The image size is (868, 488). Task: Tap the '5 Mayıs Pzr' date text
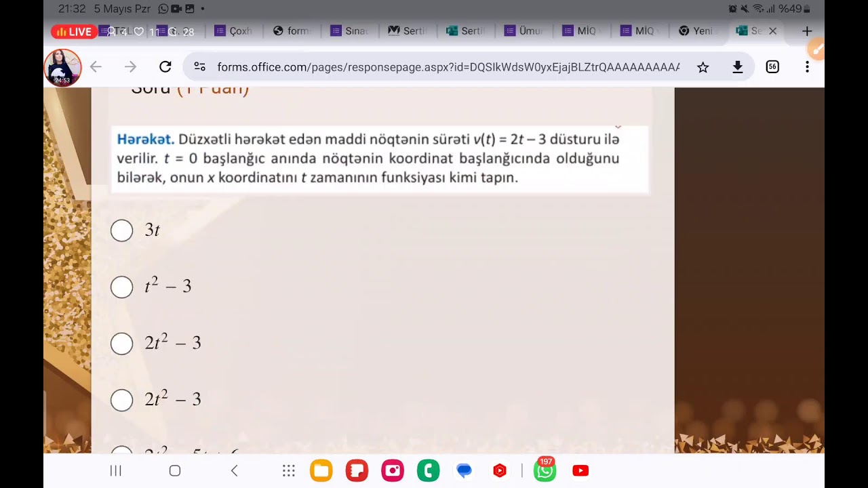pos(122,9)
